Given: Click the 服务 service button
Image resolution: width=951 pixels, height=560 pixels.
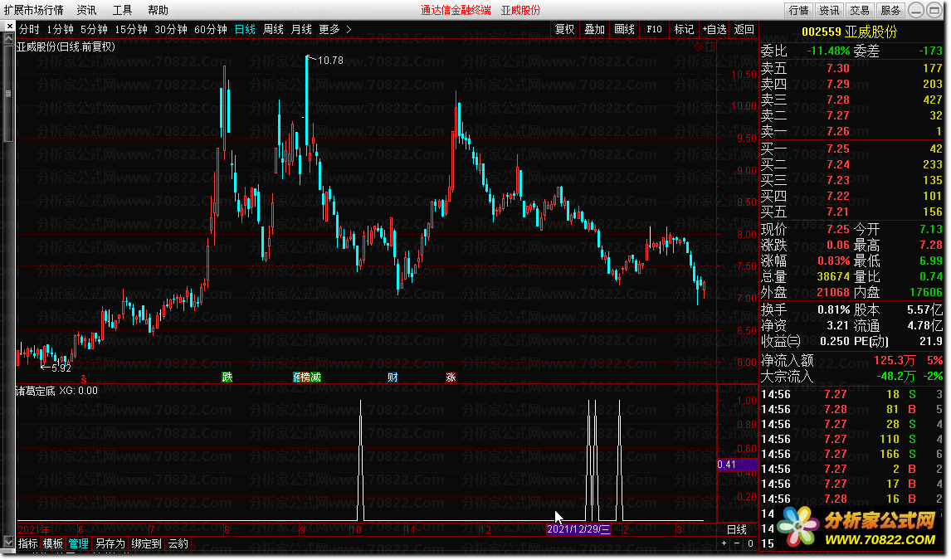Looking at the screenshot, I should pos(890,10).
